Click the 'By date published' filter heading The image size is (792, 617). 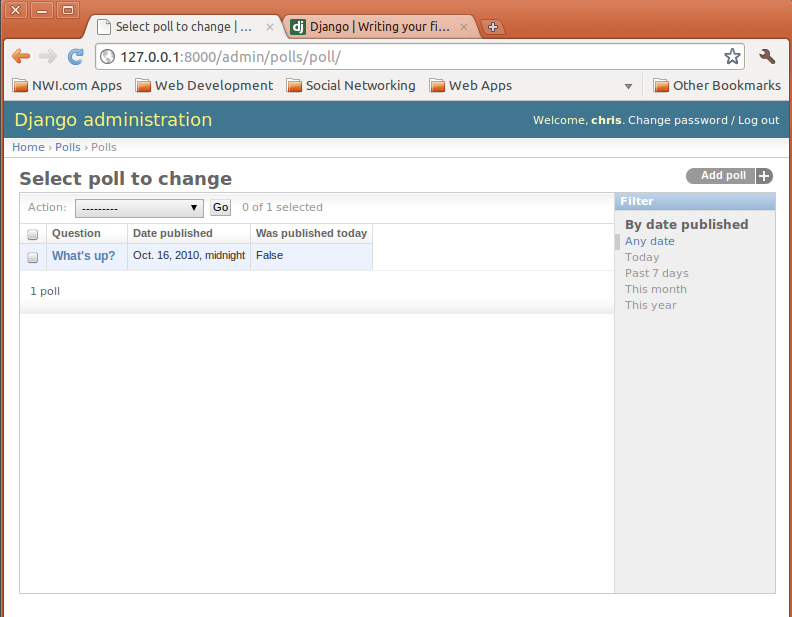click(x=686, y=225)
